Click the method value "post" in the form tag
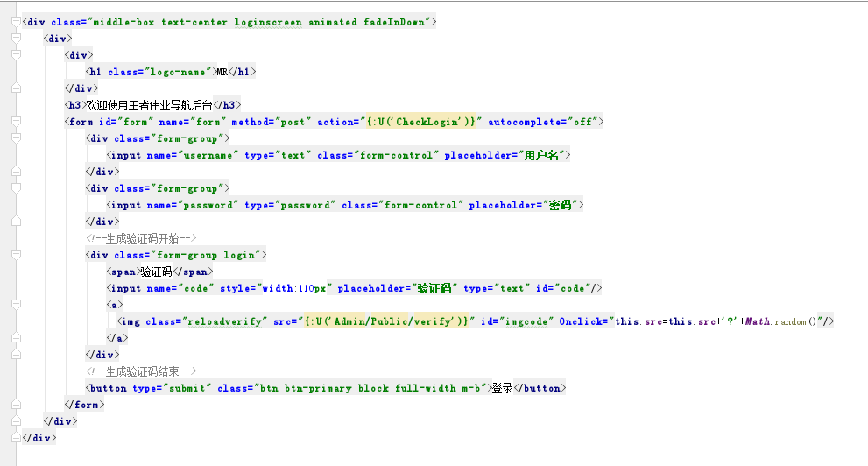868x466 pixels. coord(293,122)
